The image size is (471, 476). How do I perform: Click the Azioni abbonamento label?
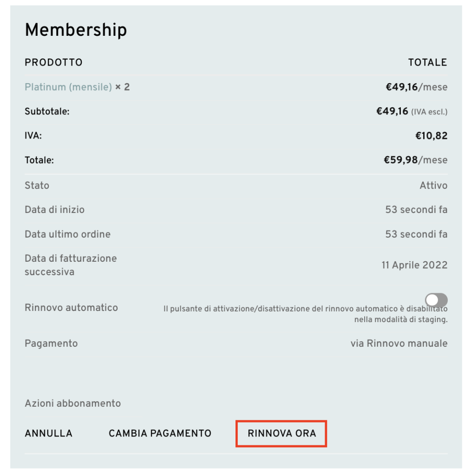(72, 403)
